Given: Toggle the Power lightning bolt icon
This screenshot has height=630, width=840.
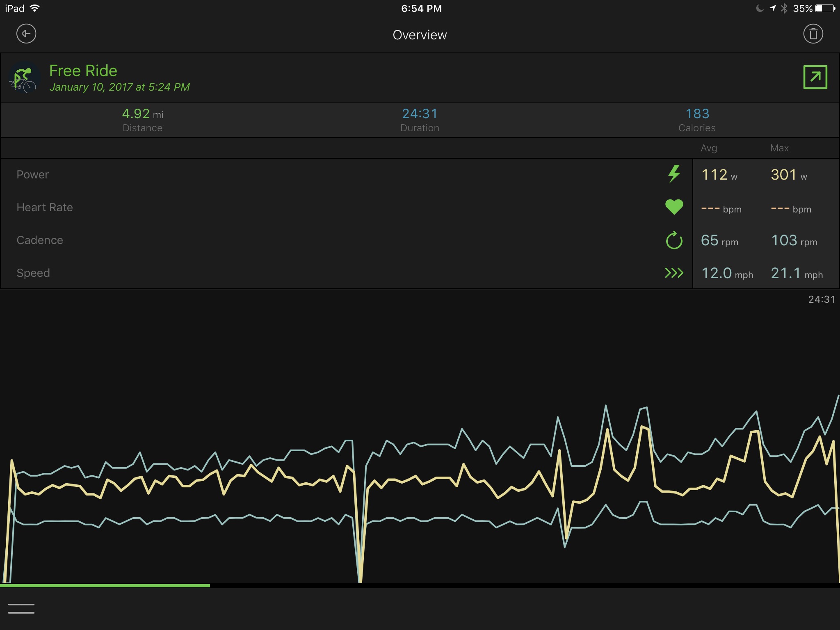Looking at the screenshot, I should pos(674,174).
